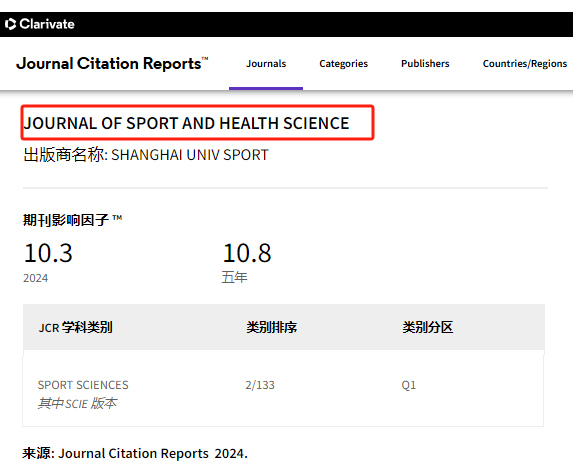Click the 2024 impact factor 10.3
575x470 pixels.
tap(48, 253)
